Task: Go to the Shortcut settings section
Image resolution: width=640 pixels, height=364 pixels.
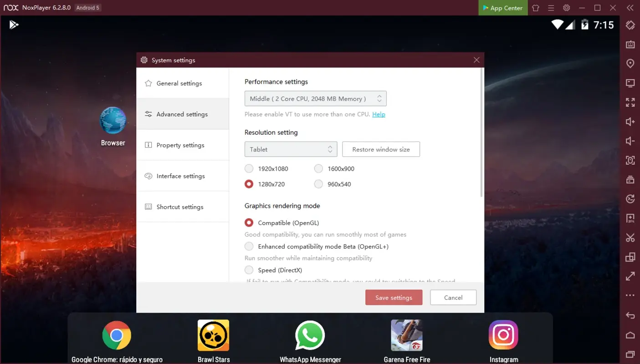Action: [179, 207]
